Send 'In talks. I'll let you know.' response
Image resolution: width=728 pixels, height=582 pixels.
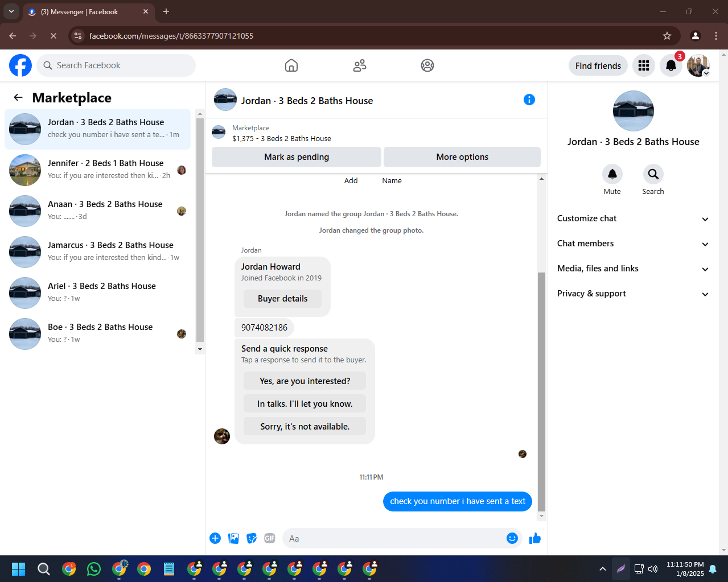point(305,404)
